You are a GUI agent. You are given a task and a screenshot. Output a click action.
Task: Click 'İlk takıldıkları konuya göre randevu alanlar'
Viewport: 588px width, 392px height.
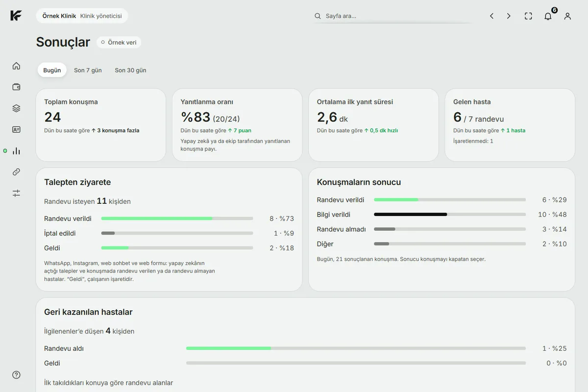tap(108, 383)
